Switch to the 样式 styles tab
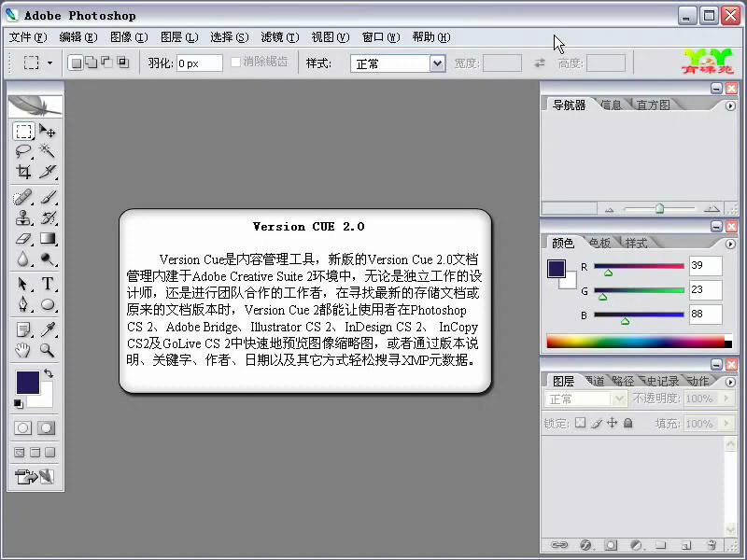 (636, 243)
